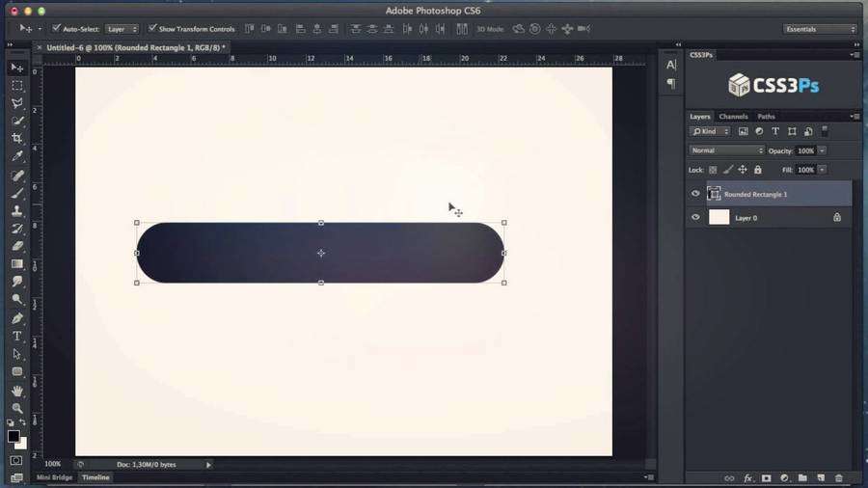Open the Move tool preset picker arrow
This screenshot has height=488, width=868.
pyautogui.click(x=40, y=29)
